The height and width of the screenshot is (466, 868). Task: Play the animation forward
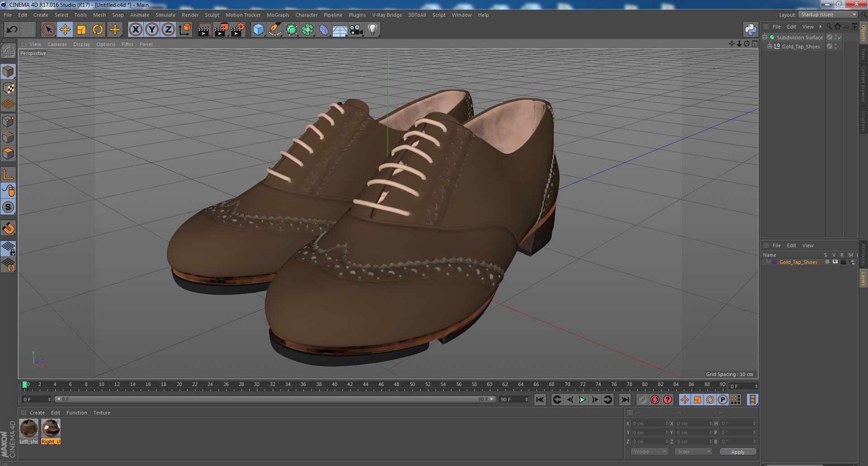(582, 400)
